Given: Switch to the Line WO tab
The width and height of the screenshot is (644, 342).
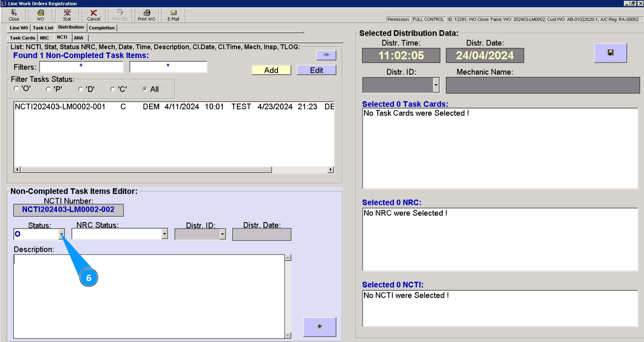Looking at the screenshot, I should click(19, 28).
